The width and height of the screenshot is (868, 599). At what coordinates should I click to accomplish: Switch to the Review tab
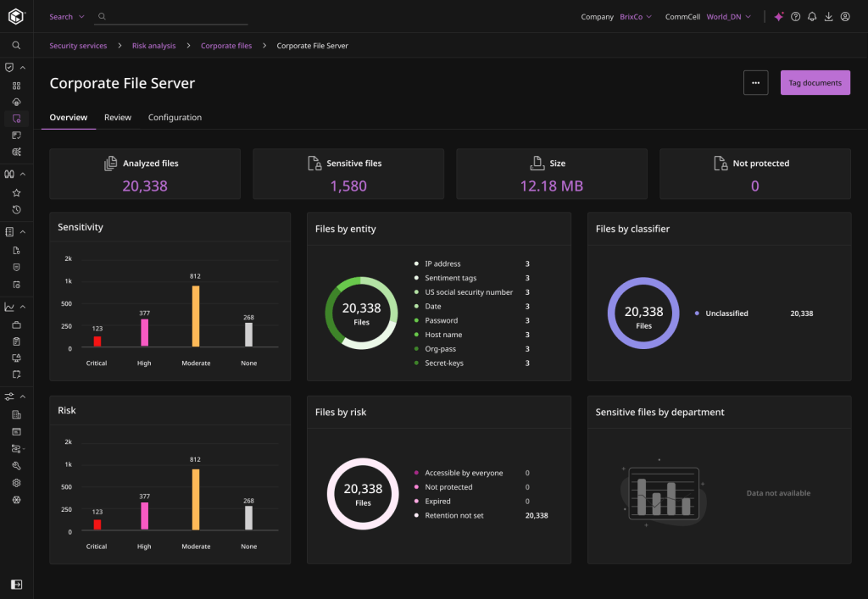pos(118,118)
